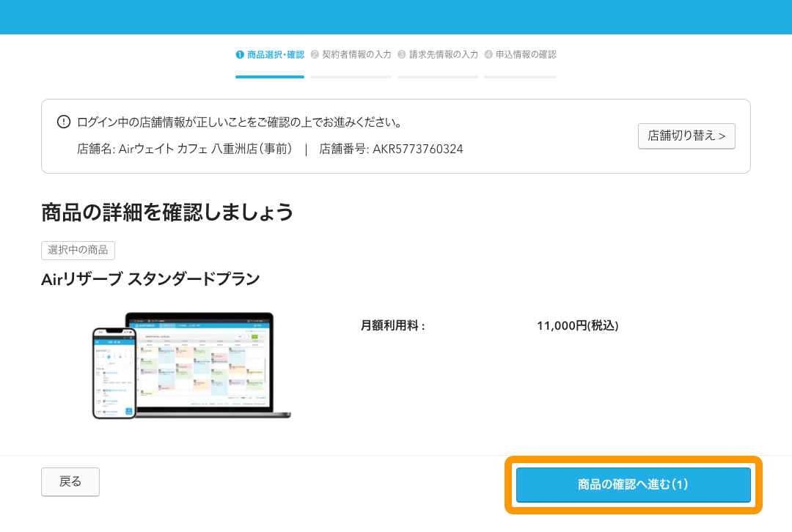Open 店舗切り替え to switch store
This screenshot has height=532, width=792.
click(686, 136)
